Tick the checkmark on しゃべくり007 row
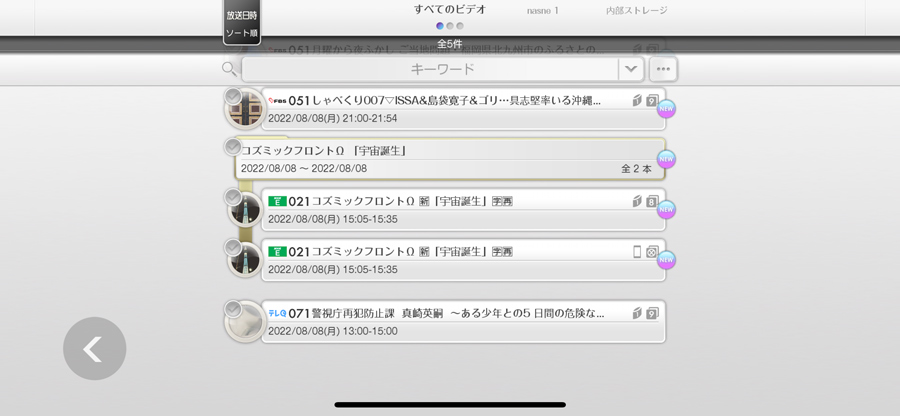The height and width of the screenshot is (416, 900). tap(232, 96)
